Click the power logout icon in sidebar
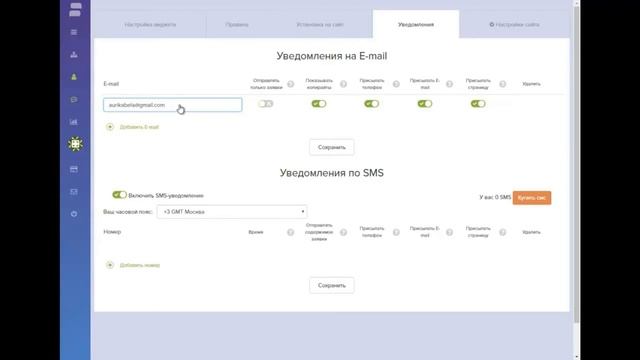The height and width of the screenshot is (360, 640). [74, 214]
